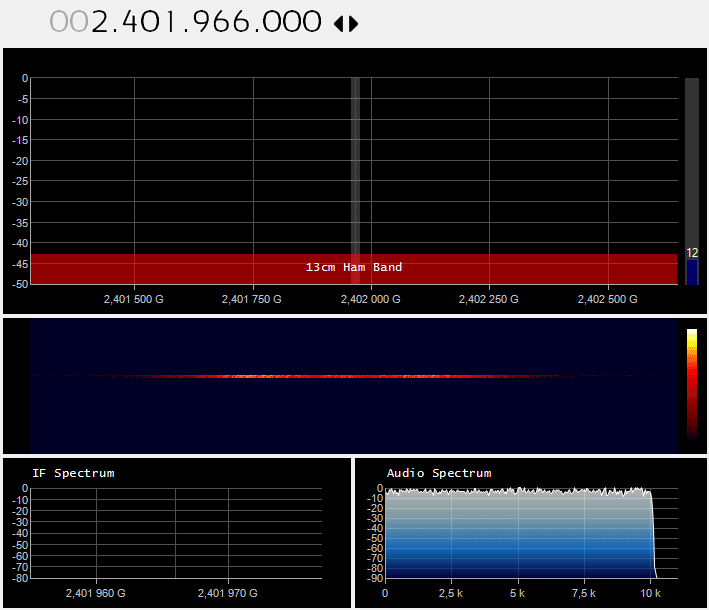The height and width of the screenshot is (610, 709).
Task: Select the 13cm Ham Band label
Action: coord(354,267)
